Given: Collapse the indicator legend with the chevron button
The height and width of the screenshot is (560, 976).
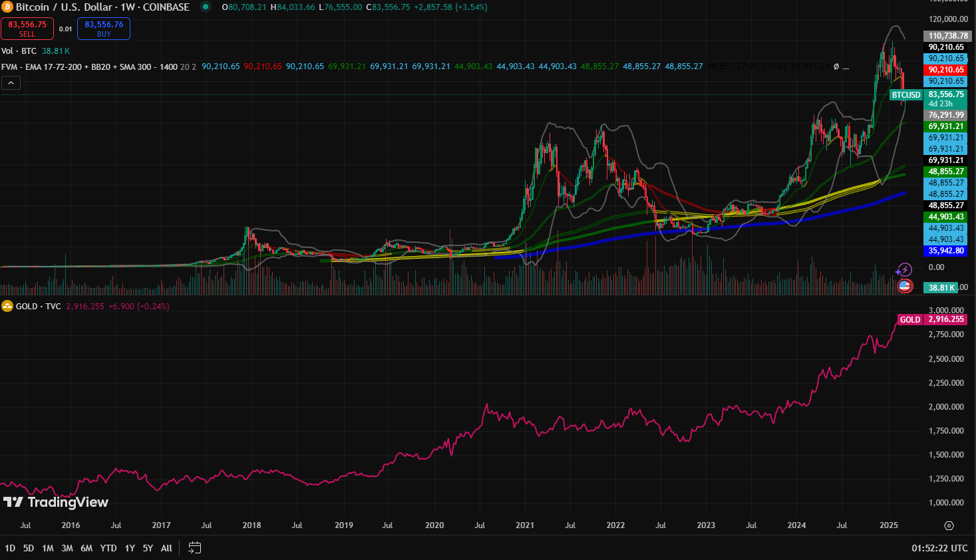Looking at the screenshot, I should tap(11, 83).
